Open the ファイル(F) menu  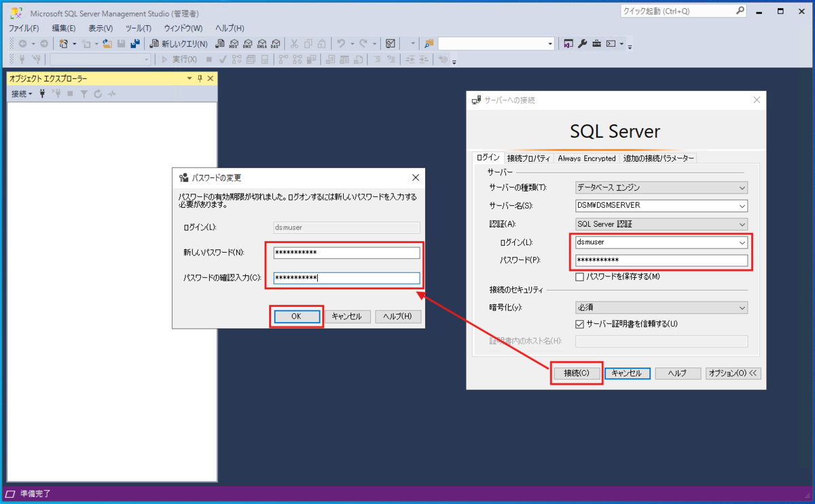(x=24, y=28)
